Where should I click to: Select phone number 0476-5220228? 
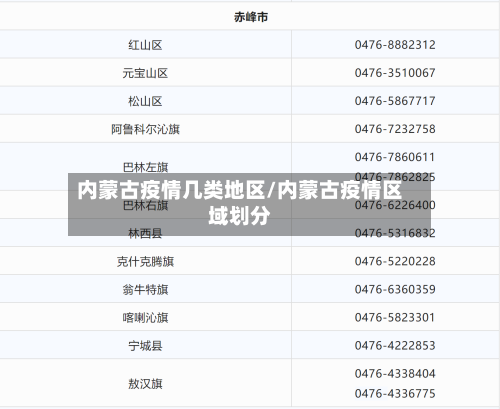point(395,261)
